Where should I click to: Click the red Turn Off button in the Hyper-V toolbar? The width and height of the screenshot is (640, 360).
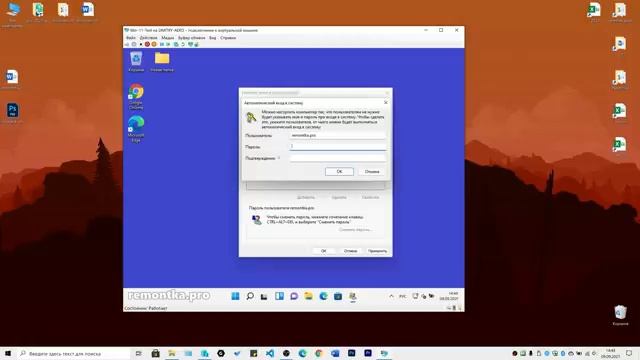pos(147,44)
